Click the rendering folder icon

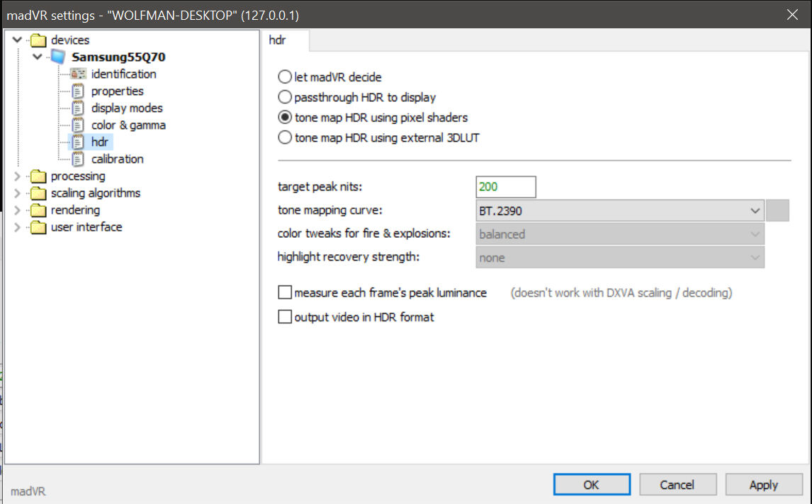pyautogui.click(x=38, y=210)
